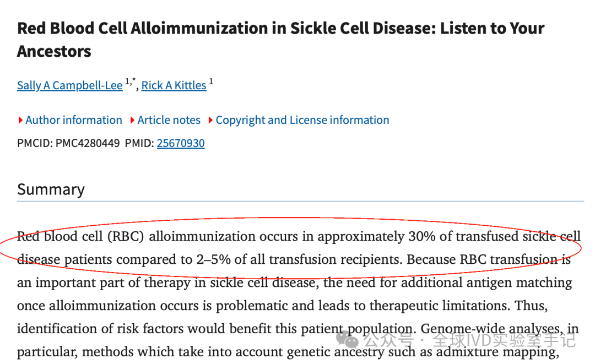Click red triangle beside Copyright and License
Image resolution: width=595 pixels, height=364 pixels.
click(x=210, y=121)
